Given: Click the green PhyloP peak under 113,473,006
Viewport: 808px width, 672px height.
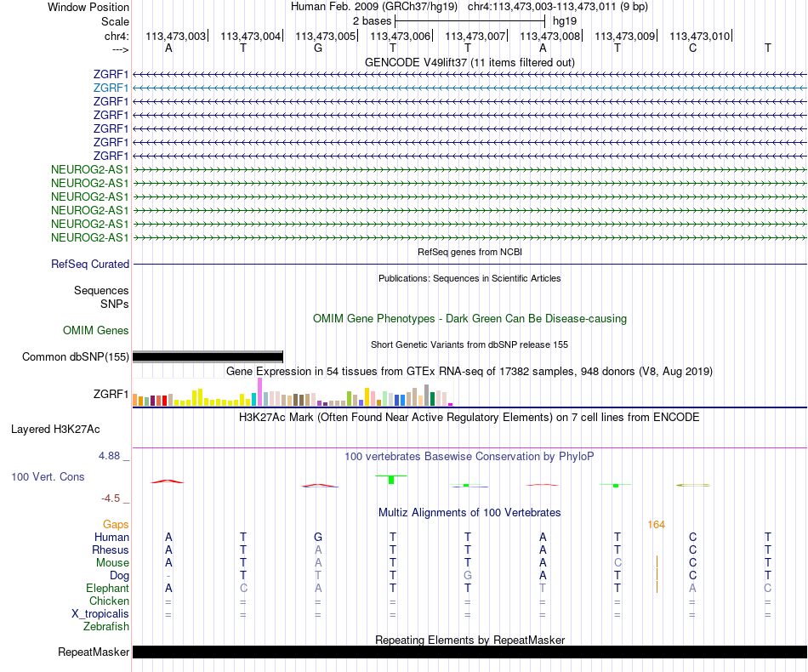Looking at the screenshot, I should (391, 479).
